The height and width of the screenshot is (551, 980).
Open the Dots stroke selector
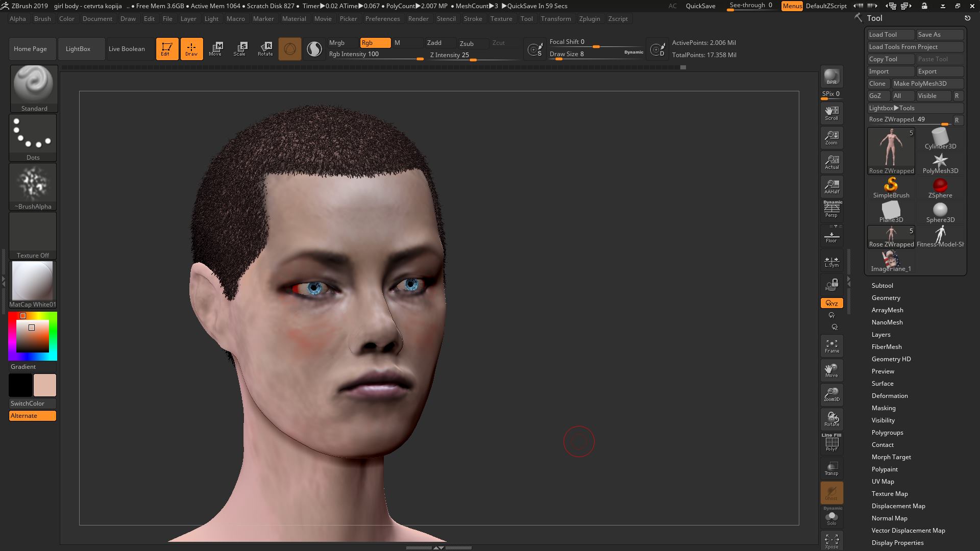(x=33, y=138)
